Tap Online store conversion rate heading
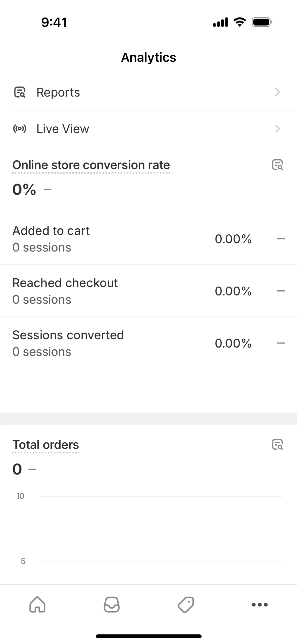Screen dimensions: 297x644 91,165
